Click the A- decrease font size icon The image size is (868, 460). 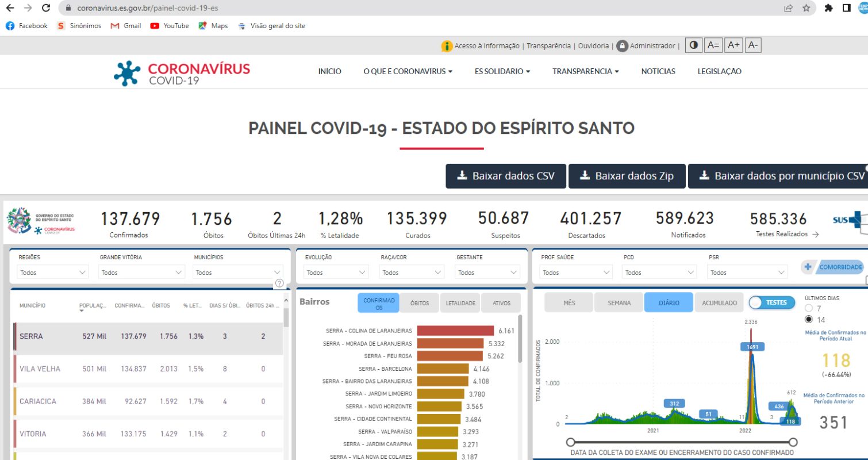[x=753, y=45]
